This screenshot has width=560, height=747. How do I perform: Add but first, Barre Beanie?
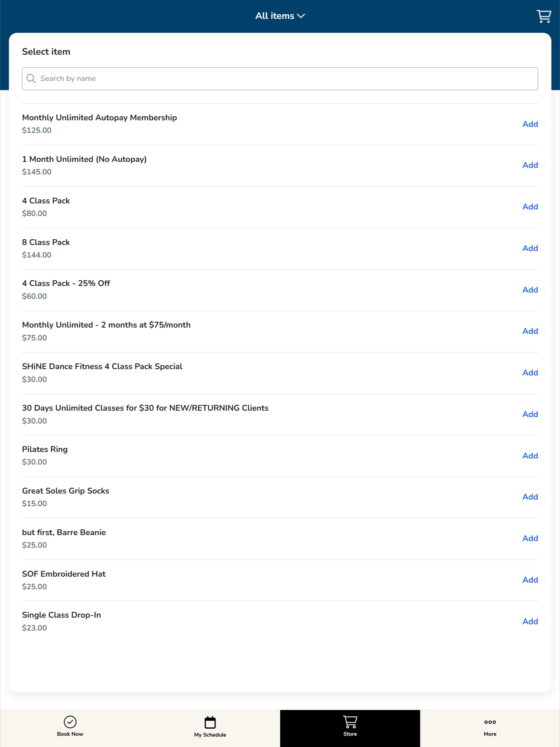[530, 538]
